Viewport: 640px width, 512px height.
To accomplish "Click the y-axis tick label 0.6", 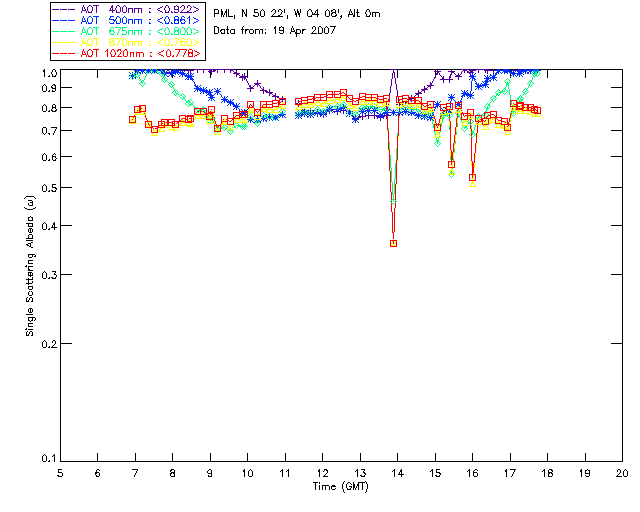I will (49, 157).
